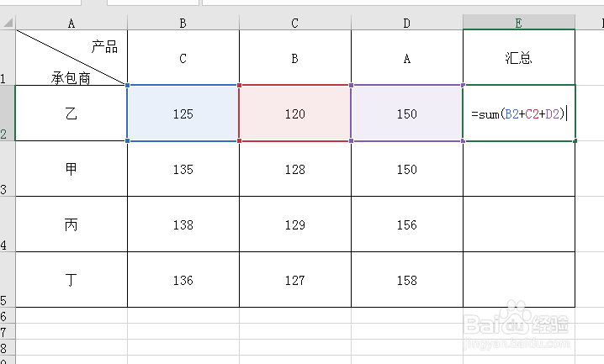Click the cell containing 129

[x=294, y=224]
